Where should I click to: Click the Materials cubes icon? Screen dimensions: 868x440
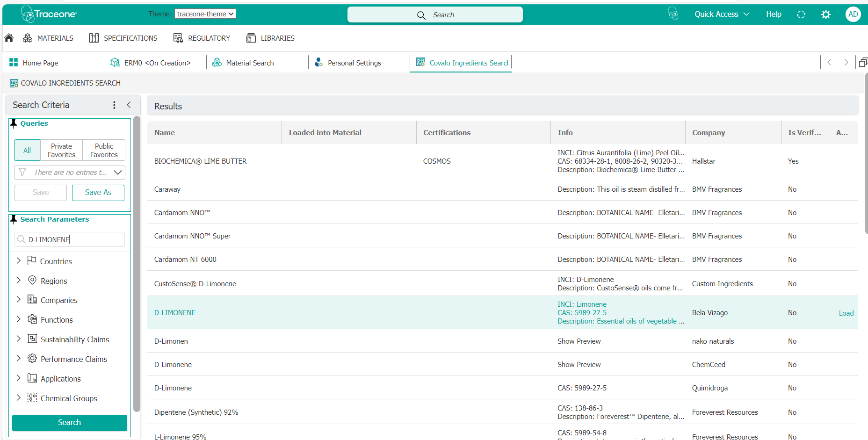click(x=28, y=38)
